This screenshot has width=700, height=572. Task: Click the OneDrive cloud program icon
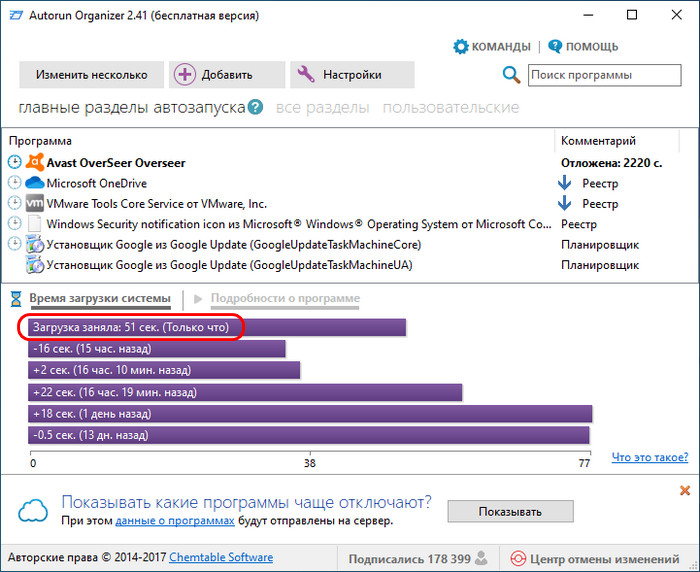point(34,183)
